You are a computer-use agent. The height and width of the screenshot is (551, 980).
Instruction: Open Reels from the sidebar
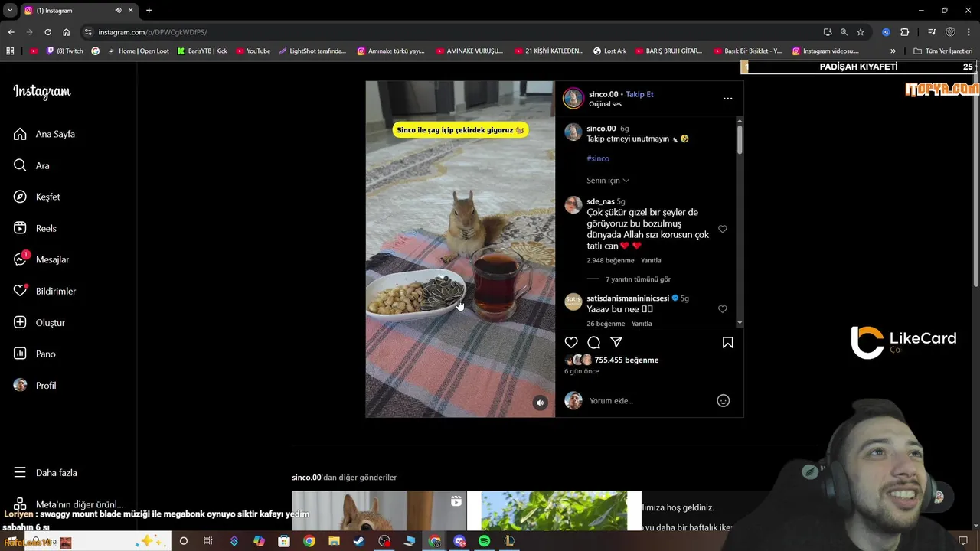(x=35, y=228)
